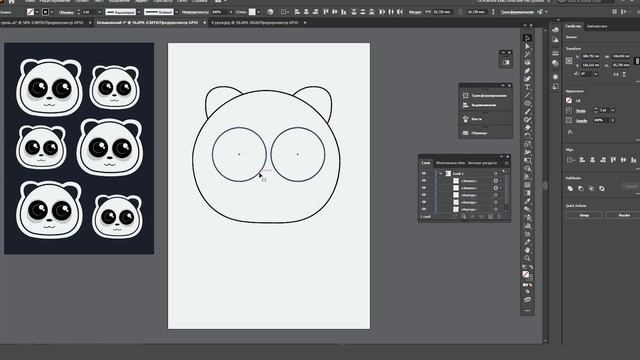This screenshot has width=640, height=360.
Task: Select the Magic Wand tool
Action: click(527, 54)
